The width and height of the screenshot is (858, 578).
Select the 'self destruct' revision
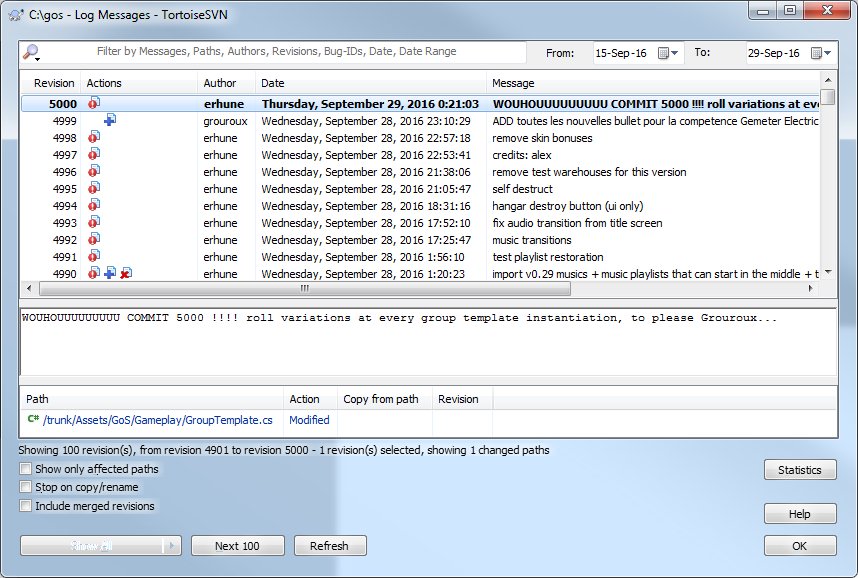pyautogui.click(x=420, y=189)
